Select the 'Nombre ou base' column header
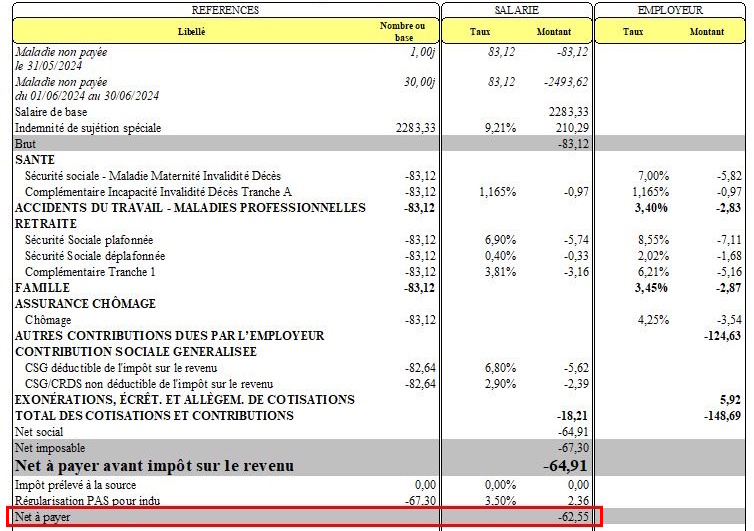 [x=403, y=32]
